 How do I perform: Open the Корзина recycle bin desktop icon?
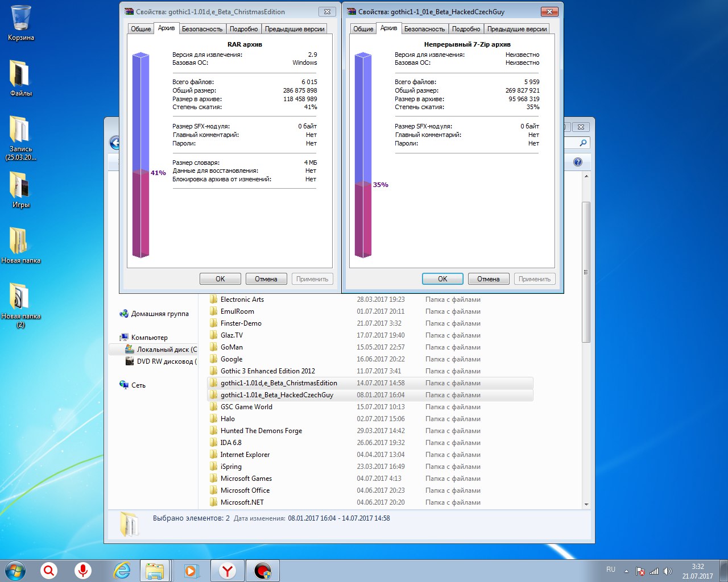pyautogui.click(x=21, y=23)
